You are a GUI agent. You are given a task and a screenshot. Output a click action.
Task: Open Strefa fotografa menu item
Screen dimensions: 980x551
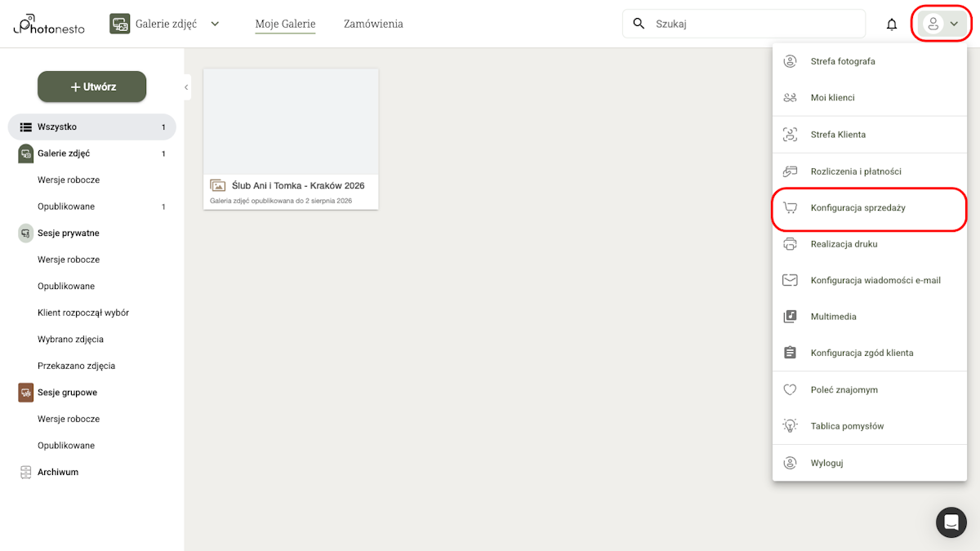[870, 61]
